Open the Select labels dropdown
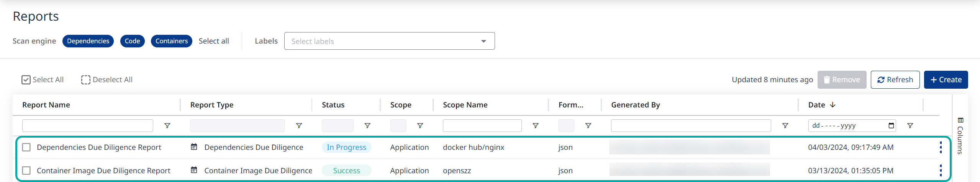 [389, 41]
